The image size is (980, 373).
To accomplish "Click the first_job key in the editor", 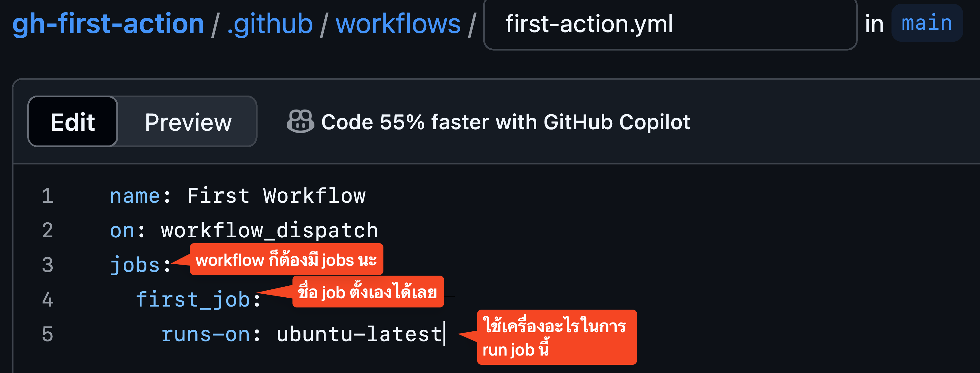I will point(193,300).
